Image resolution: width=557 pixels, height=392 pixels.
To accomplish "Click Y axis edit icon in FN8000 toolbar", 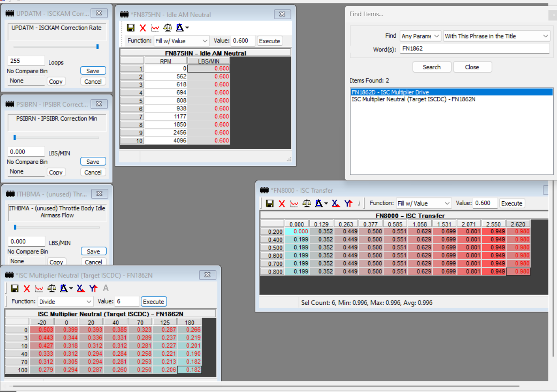I will click(x=348, y=203).
